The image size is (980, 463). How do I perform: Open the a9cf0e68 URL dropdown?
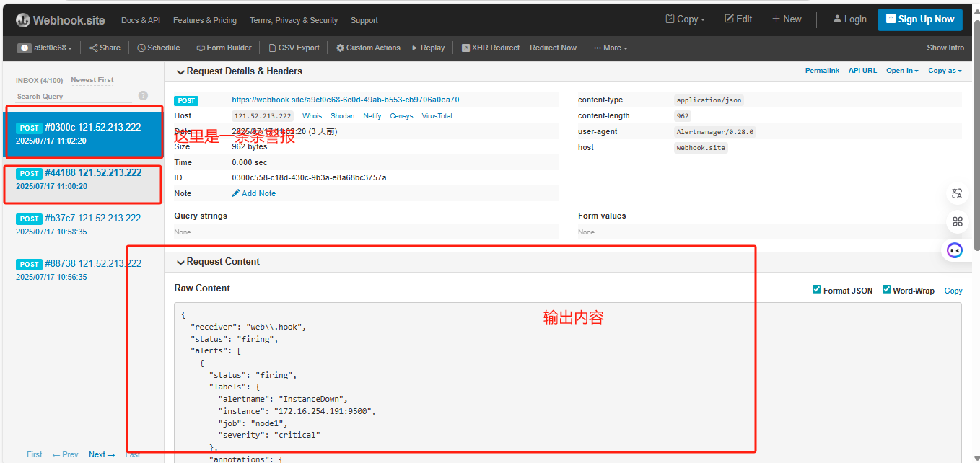(53, 48)
